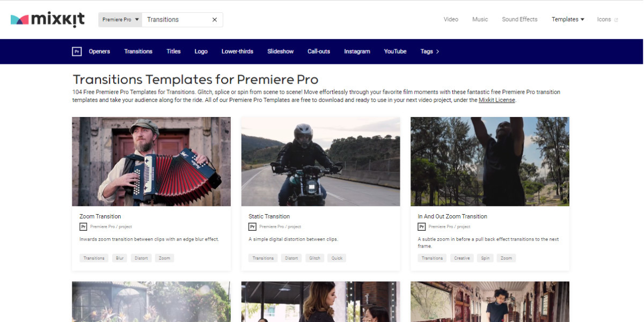
Task: Expand the Tags chevron in navy bar
Action: 437,52
